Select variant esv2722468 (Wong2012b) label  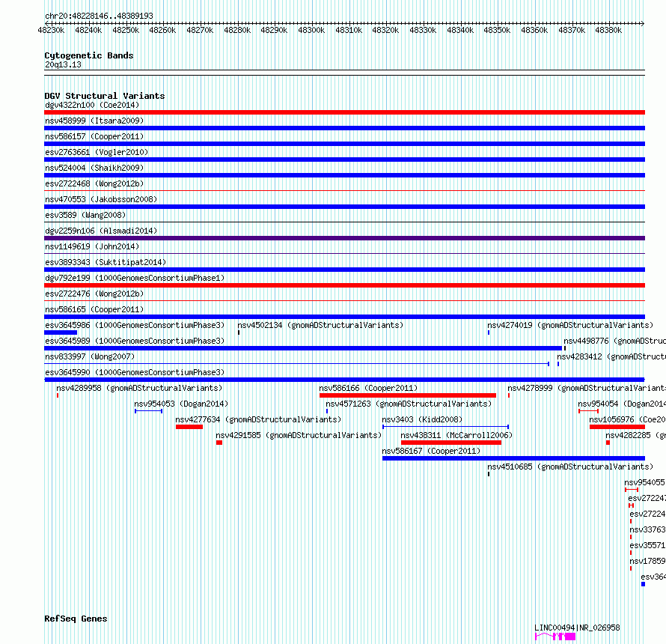coord(94,183)
